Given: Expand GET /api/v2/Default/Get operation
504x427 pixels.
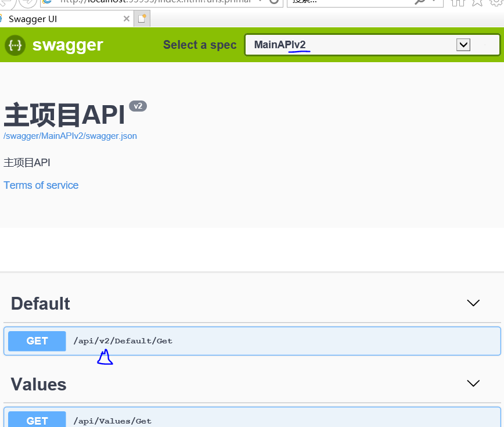Looking at the screenshot, I should pyautogui.click(x=253, y=341).
